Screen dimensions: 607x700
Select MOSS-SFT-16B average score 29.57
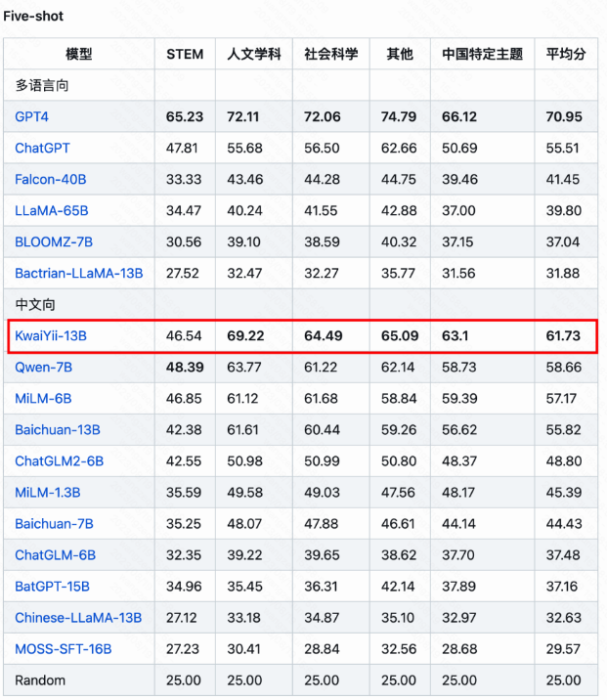563,648
